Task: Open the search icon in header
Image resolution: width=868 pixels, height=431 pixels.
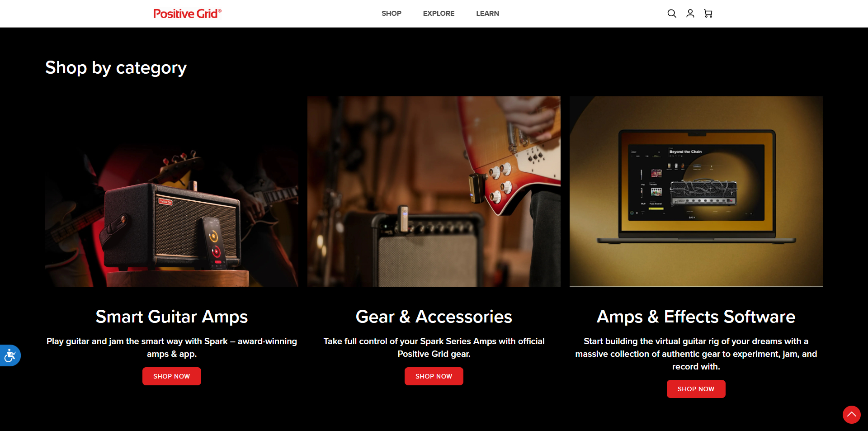Action: [672, 14]
